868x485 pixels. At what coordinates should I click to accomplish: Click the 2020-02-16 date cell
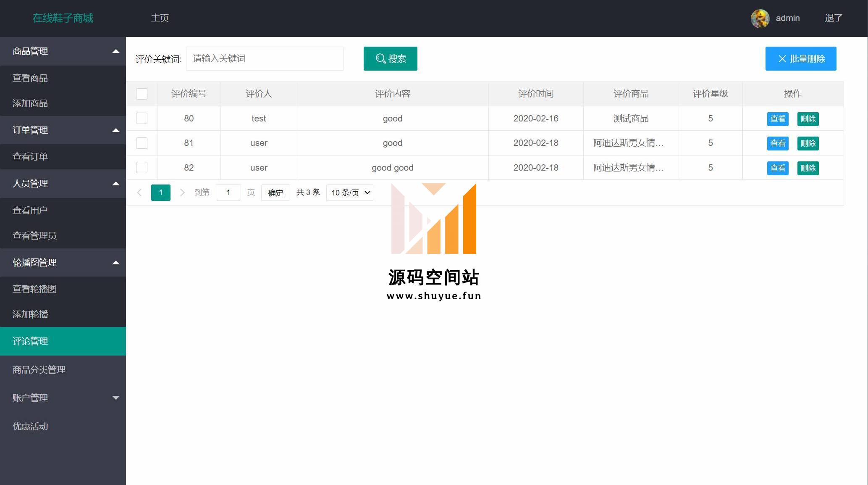536,119
